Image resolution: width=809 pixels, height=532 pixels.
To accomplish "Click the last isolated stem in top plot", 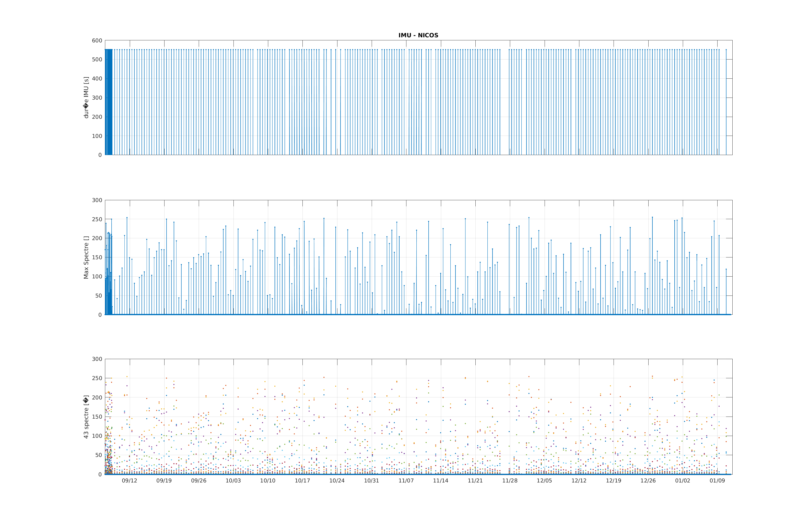I will tap(726, 102).
